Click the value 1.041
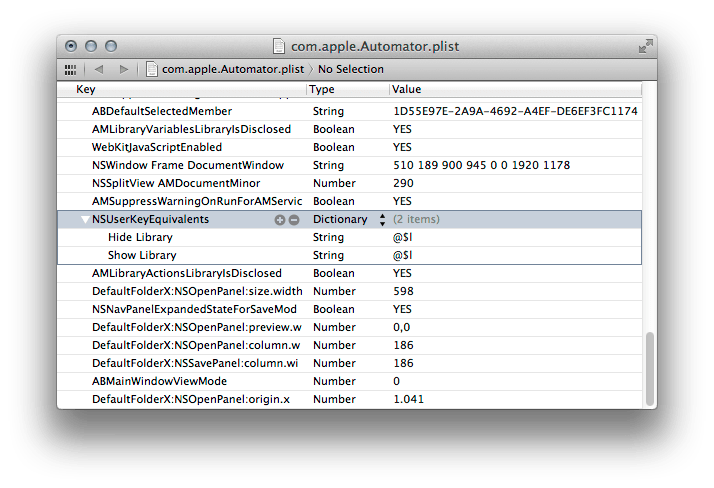 point(408,399)
